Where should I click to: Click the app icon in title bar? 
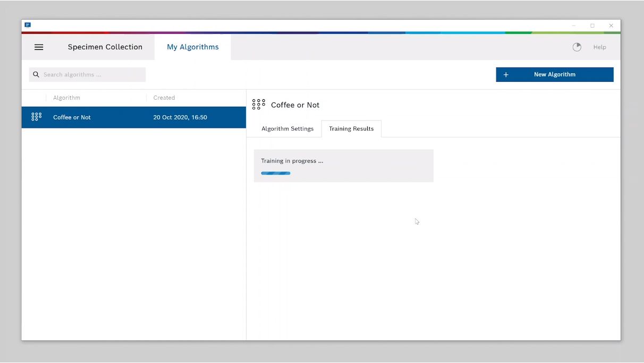28,25
